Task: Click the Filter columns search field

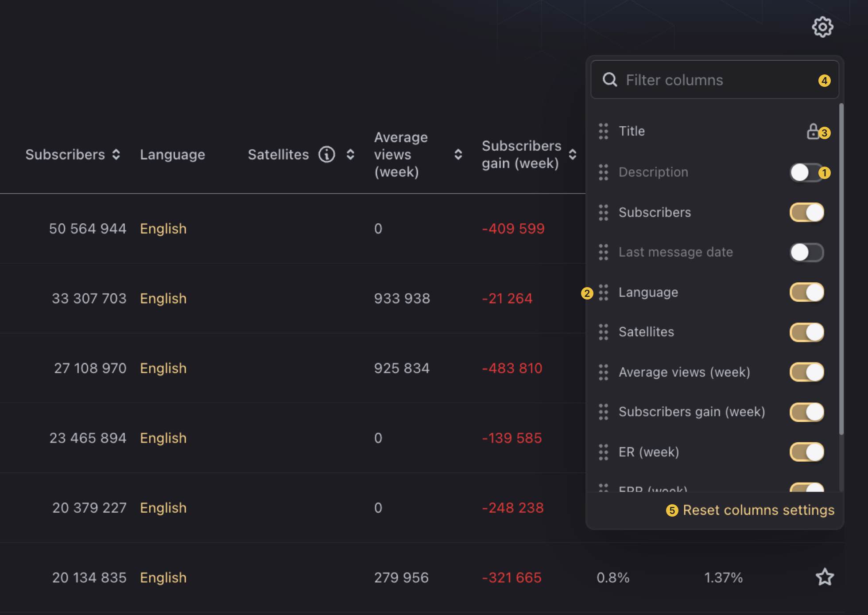Action: (x=715, y=80)
